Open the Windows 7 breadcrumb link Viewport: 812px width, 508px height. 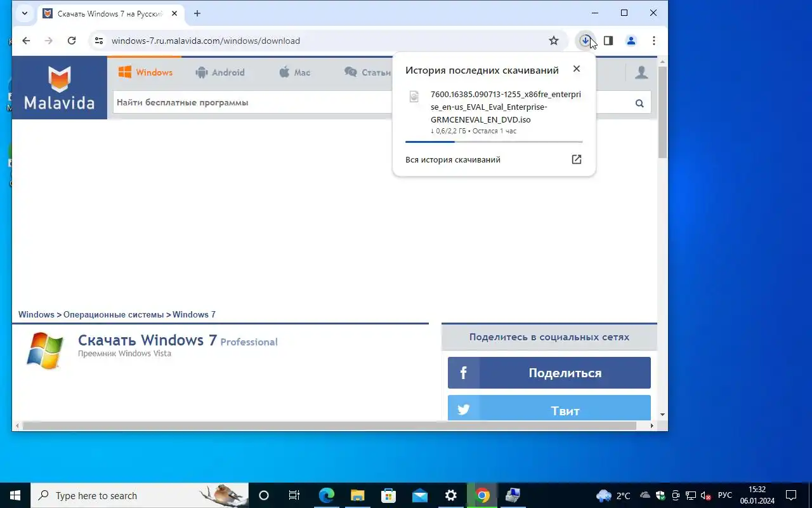tap(194, 314)
